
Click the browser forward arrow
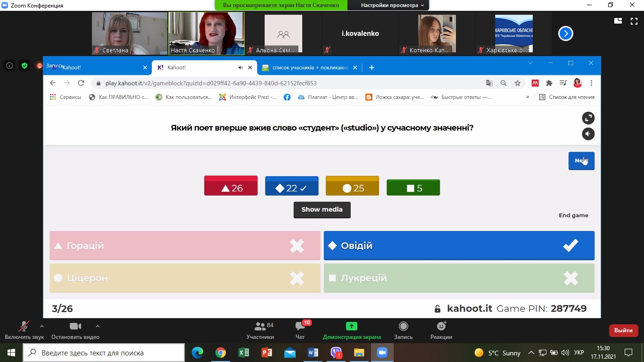pyautogui.click(x=67, y=83)
